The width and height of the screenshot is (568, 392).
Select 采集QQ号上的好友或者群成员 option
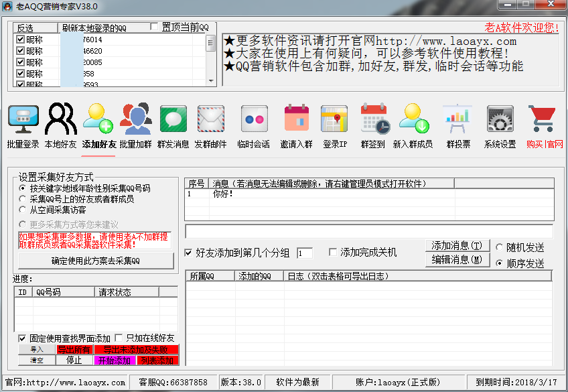(23, 199)
